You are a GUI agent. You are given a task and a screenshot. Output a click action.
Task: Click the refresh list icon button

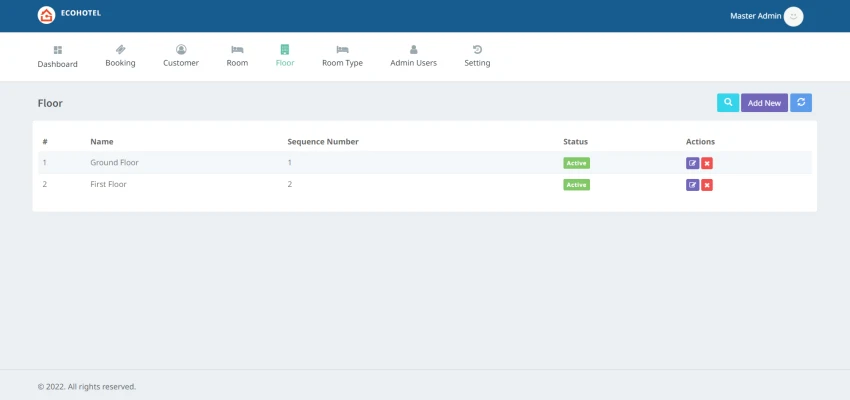tap(801, 103)
